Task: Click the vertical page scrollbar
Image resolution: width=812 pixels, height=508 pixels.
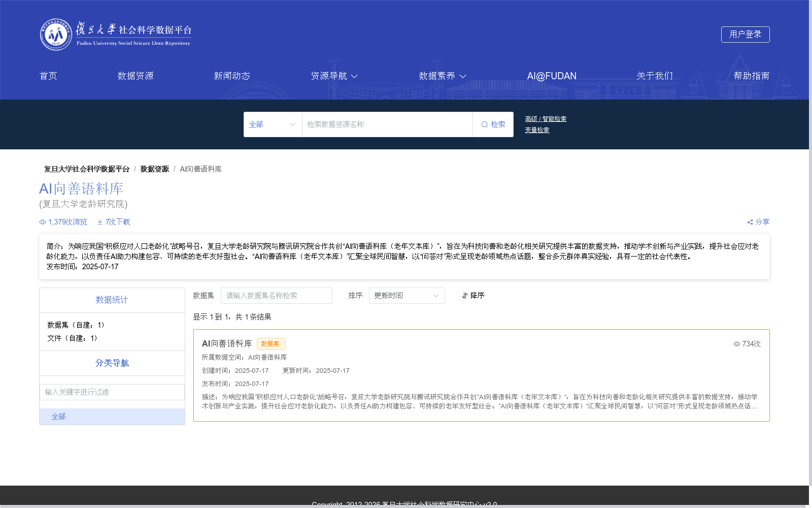Action: coord(810,244)
